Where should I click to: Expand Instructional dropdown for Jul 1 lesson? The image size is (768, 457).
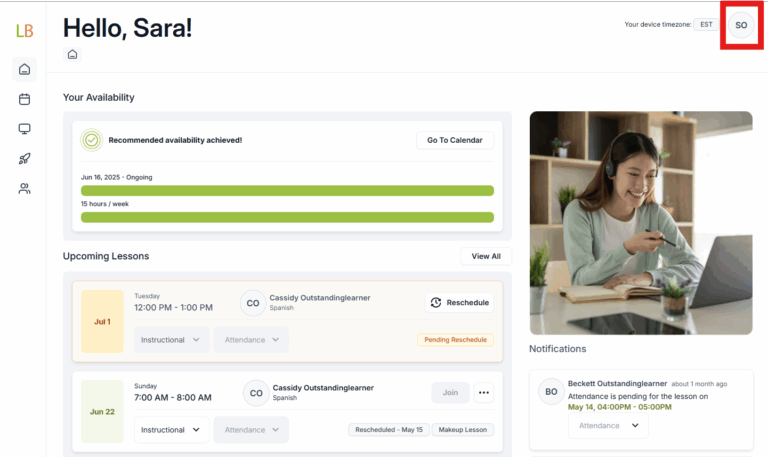(x=171, y=340)
